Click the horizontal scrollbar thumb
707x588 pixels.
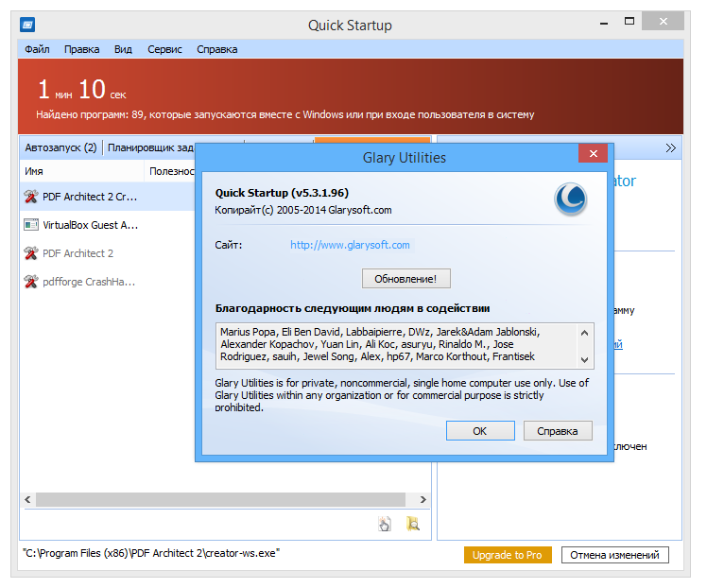(x=220, y=499)
